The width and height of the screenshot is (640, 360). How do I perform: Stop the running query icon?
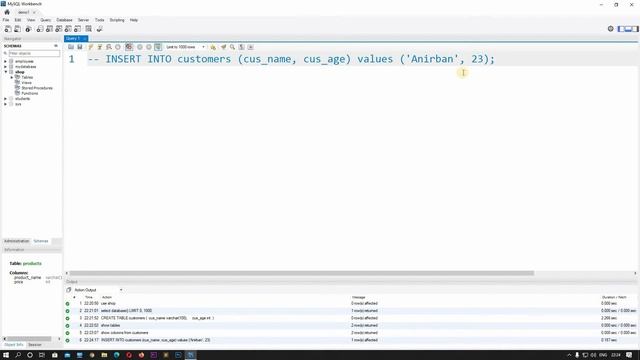point(118,47)
